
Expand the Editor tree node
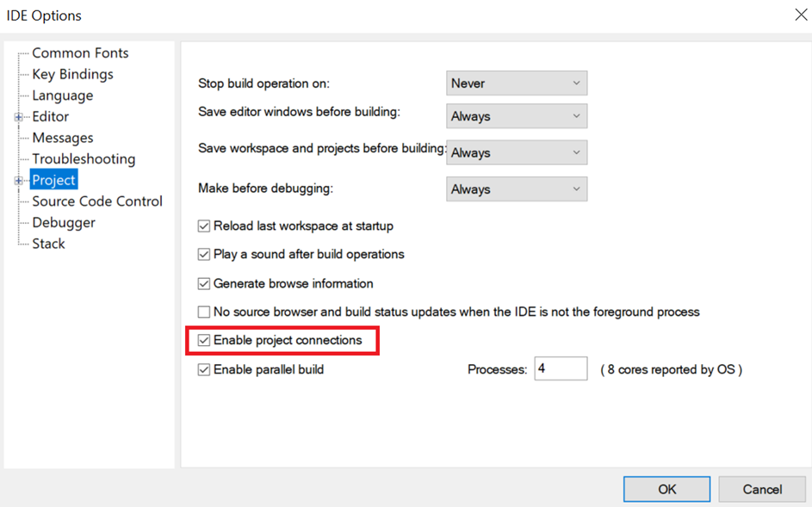18,117
